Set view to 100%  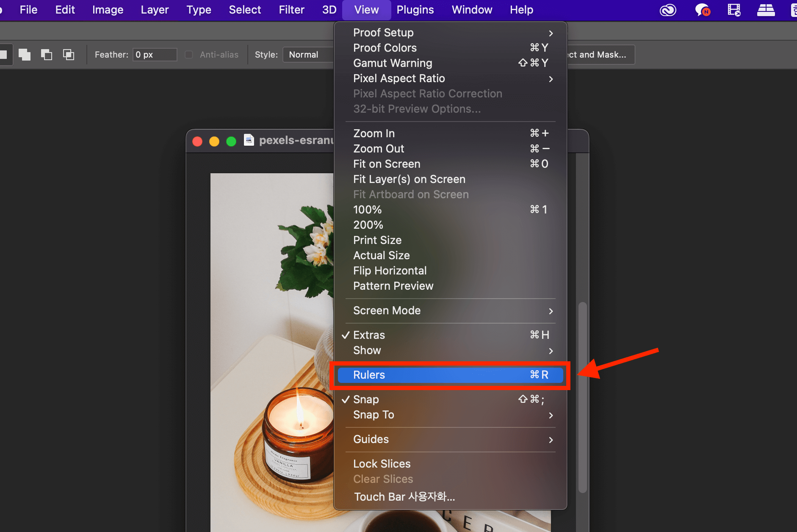[x=450, y=210]
